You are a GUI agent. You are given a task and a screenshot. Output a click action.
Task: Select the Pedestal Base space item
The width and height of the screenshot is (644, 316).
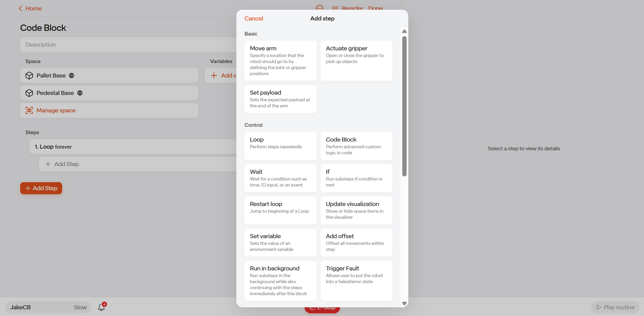[109, 93]
